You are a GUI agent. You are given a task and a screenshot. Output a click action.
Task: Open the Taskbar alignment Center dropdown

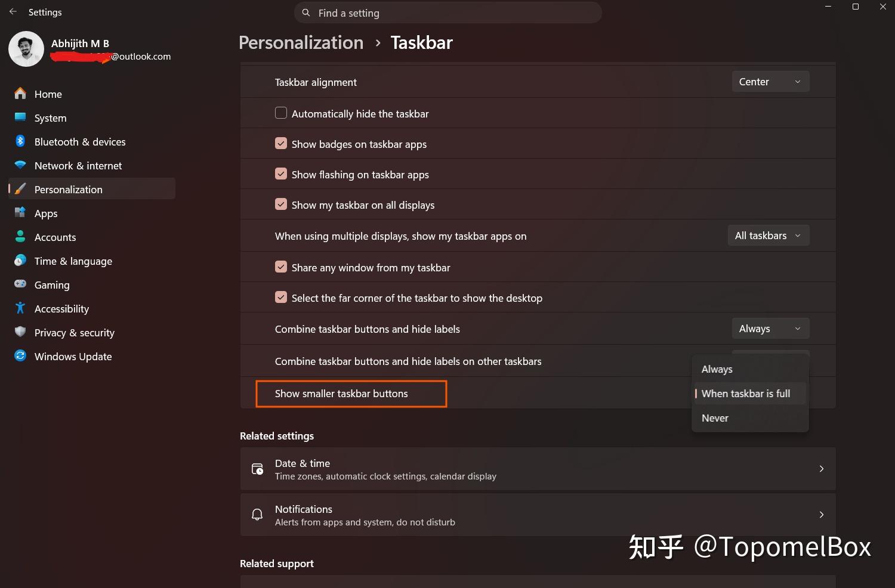[770, 82]
